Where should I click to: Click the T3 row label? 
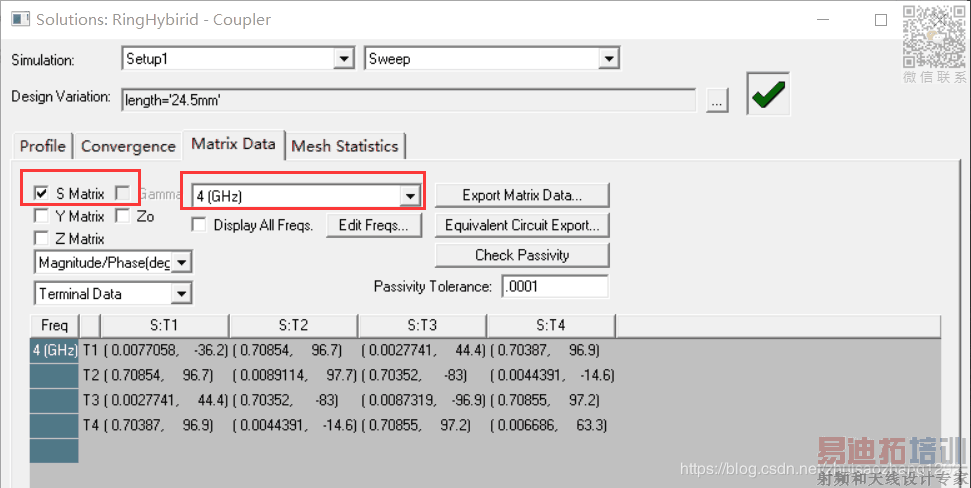pyautogui.click(x=90, y=400)
